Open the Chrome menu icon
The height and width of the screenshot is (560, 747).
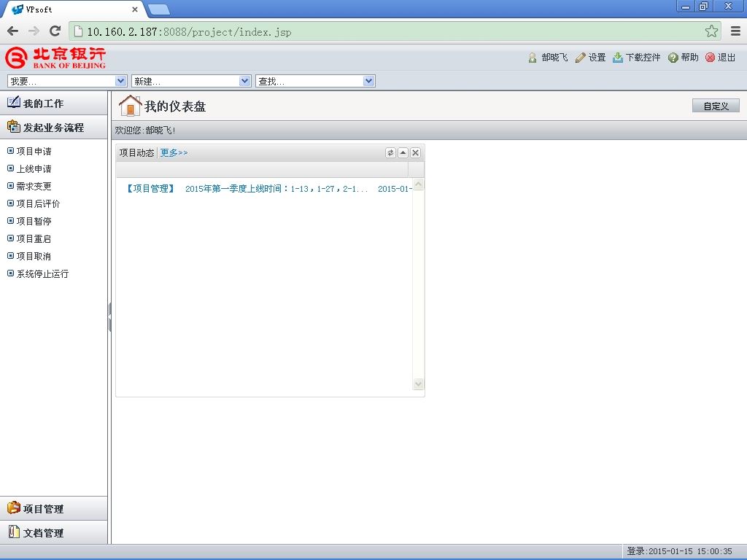coord(735,31)
